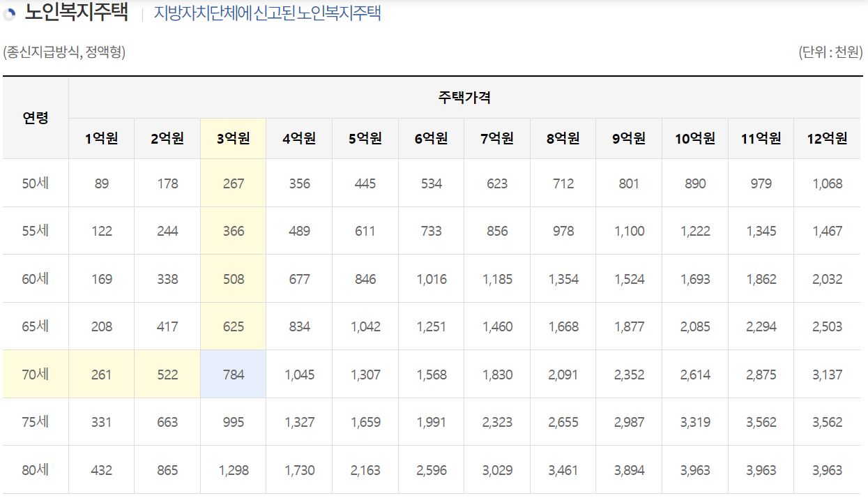Click the 1억원 column header
The width and height of the screenshot is (868, 498).
coord(100,138)
